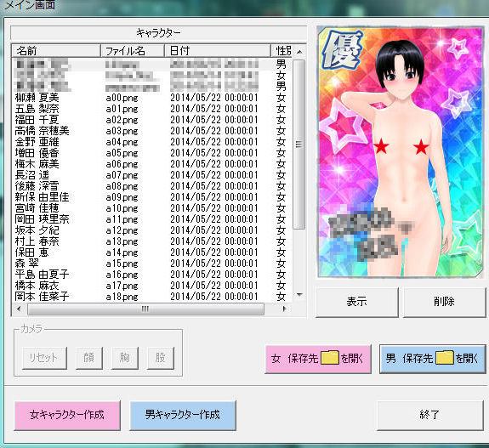
Task: Select the row named 保田 恵
Action: 152,252
